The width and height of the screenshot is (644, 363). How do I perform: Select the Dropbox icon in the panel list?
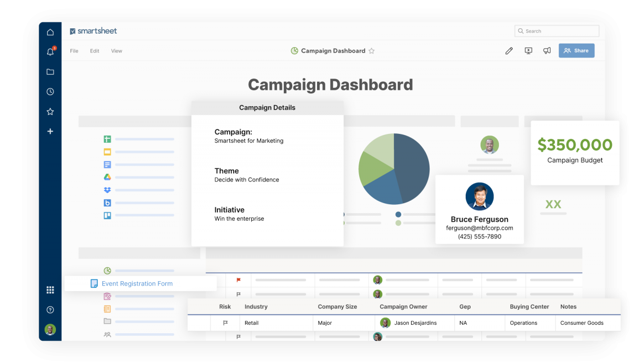[x=107, y=190]
